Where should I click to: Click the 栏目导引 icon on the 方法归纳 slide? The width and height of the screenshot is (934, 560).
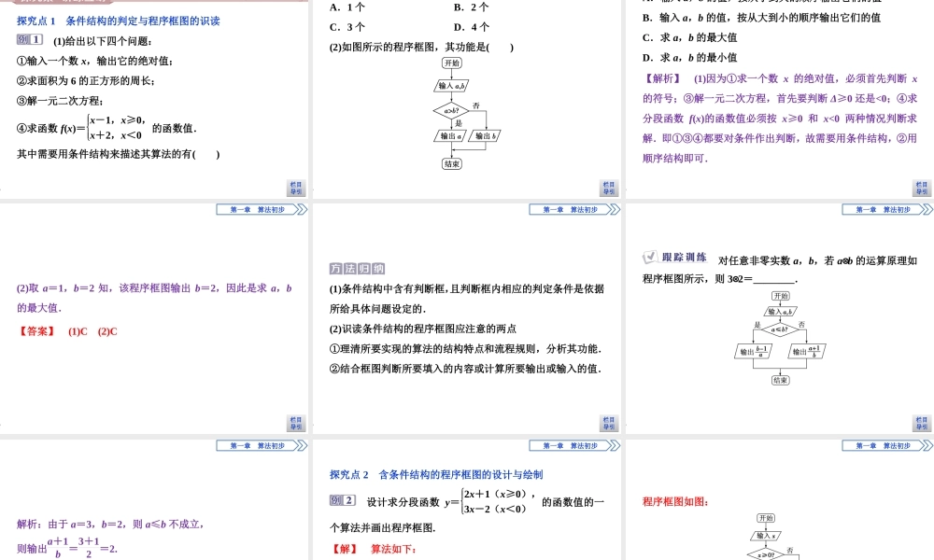[609, 423]
